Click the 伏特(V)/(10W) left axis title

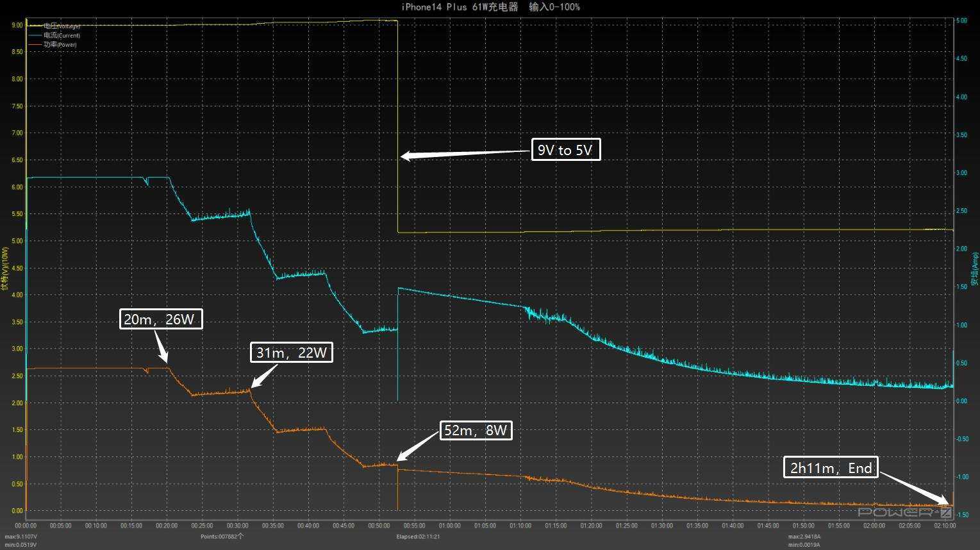click(x=5, y=269)
